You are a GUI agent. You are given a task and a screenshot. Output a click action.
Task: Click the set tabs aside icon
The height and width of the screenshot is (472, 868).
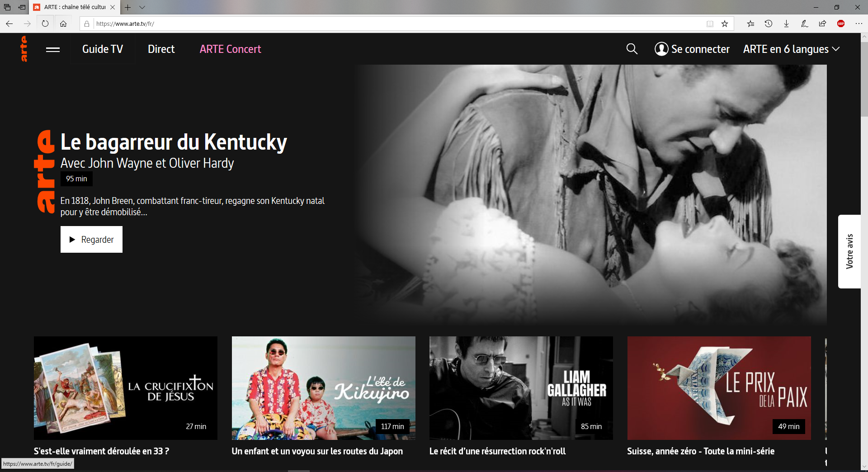[x=22, y=7]
